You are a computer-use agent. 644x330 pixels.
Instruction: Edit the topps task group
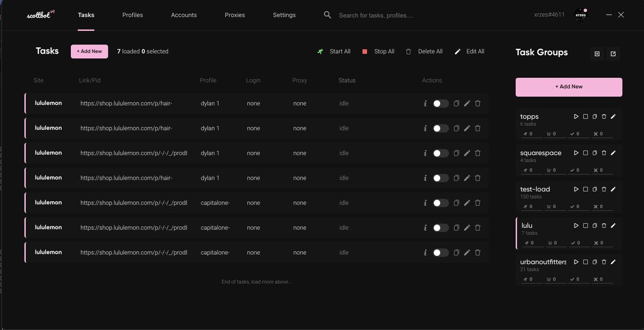pyautogui.click(x=613, y=116)
